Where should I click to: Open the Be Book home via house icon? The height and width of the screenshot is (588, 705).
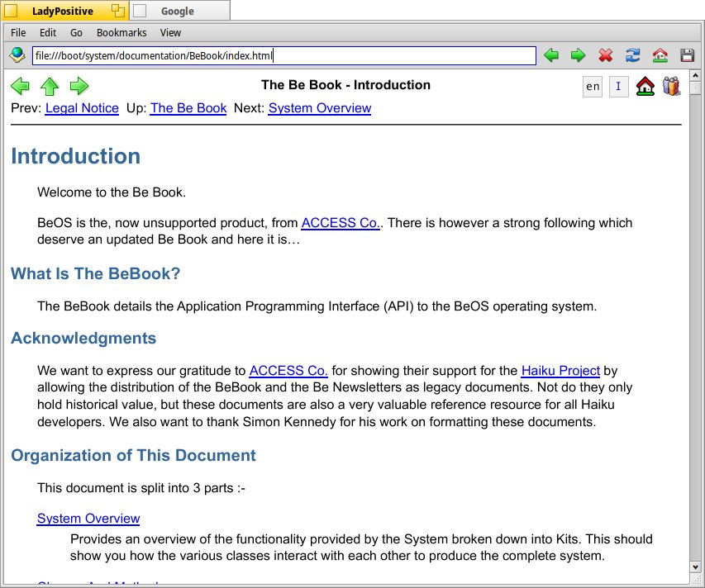(x=645, y=86)
